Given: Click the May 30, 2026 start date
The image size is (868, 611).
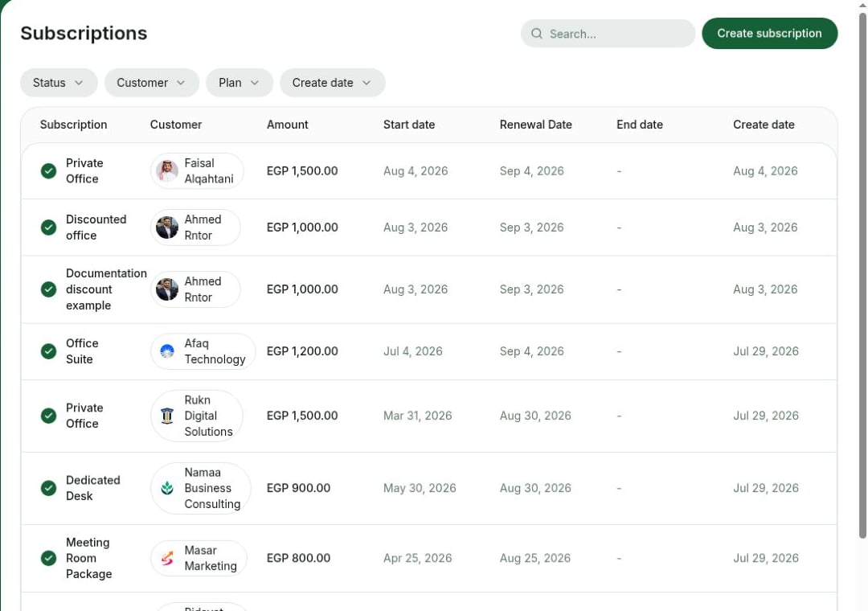Looking at the screenshot, I should pos(420,488).
